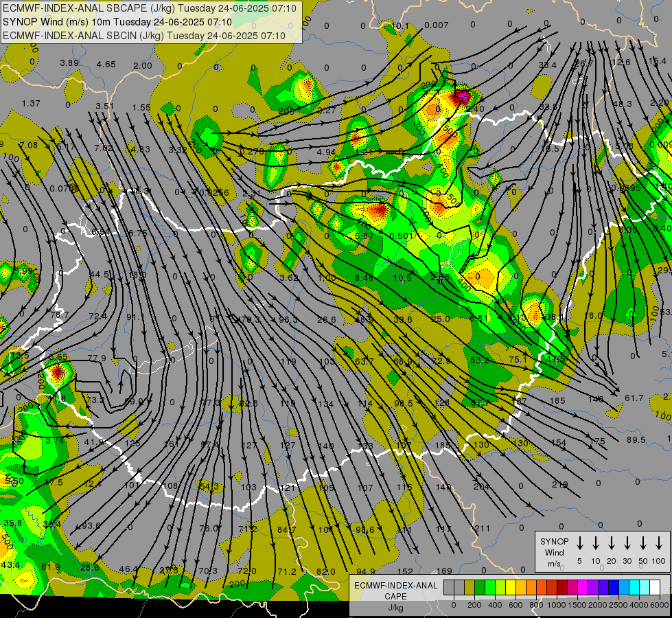The width and height of the screenshot is (672, 618).
Task: Click the 10.1 value near the top
Action: pyautogui.click(x=400, y=26)
